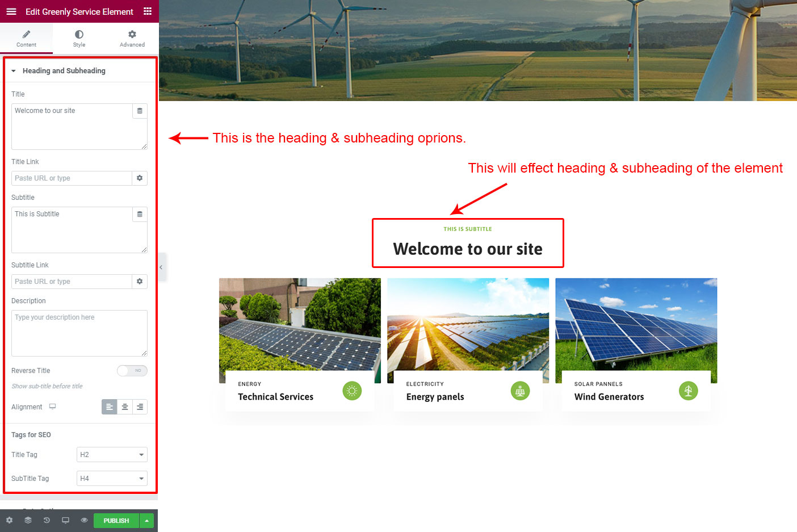Open Responsive Mode icon in footer
The height and width of the screenshot is (532, 797).
65,520
